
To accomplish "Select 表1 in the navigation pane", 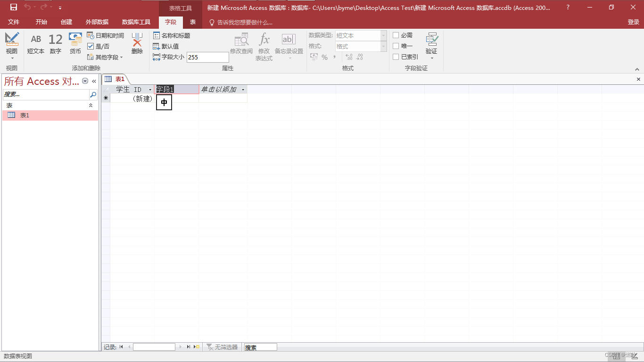I will point(50,115).
